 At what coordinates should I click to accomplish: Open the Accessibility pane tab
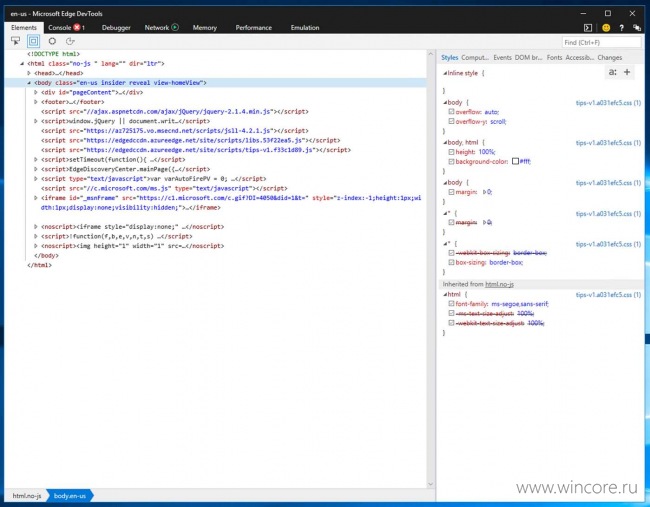[x=580, y=58]
